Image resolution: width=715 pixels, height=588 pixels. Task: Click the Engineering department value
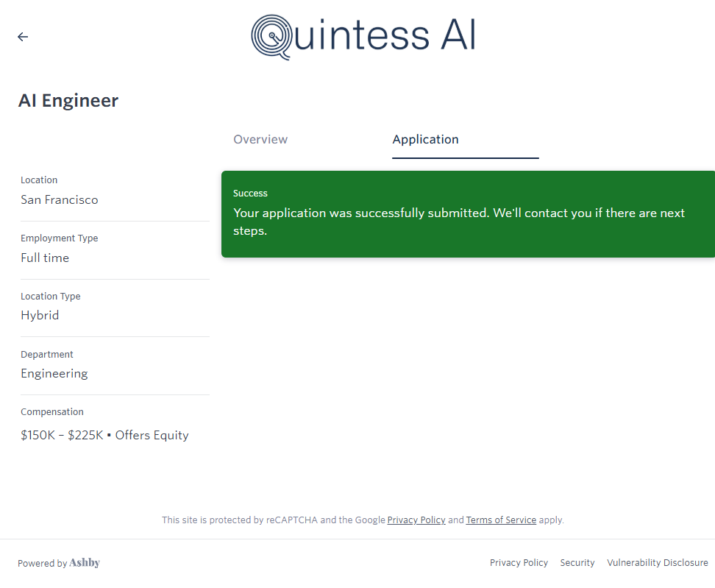tap(54, 374)
